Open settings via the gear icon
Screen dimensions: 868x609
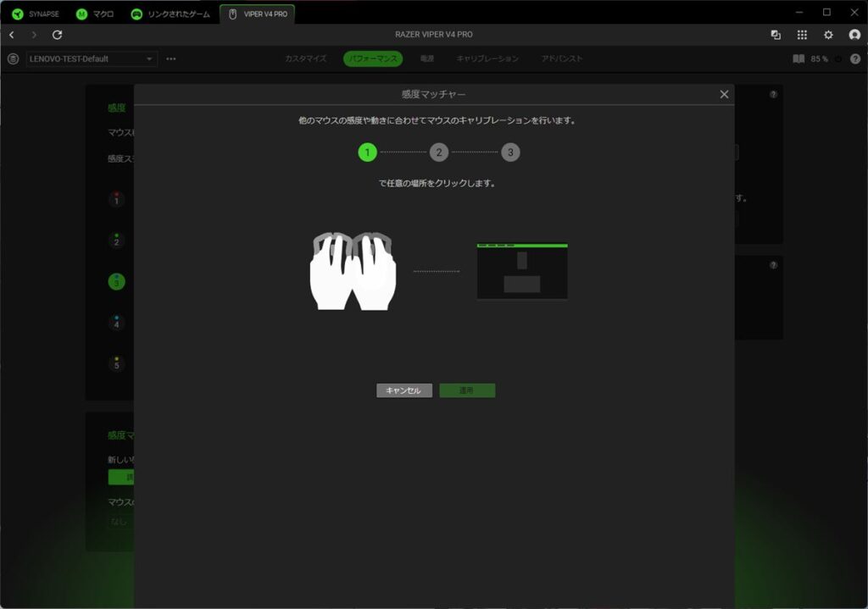828,35
